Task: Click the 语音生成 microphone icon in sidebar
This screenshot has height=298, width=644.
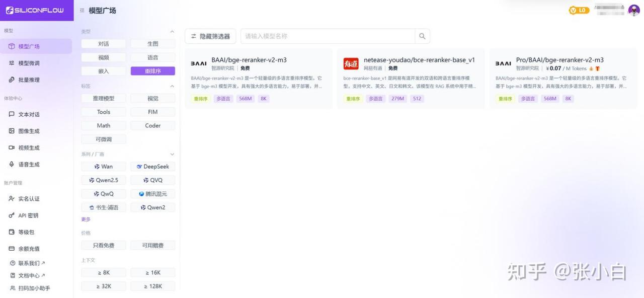Action: point(12,164)
